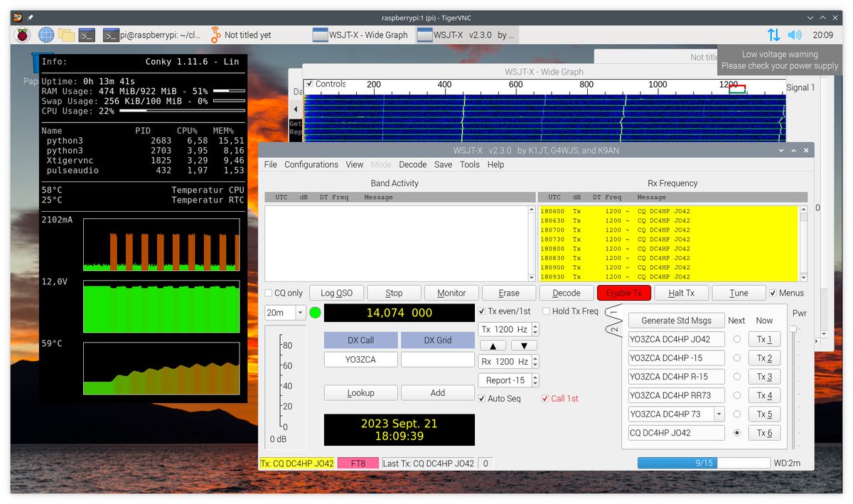The width and height of the screenshot is (853, 504).
Task: Launch the terminal from the taskbar
Action: [87, 35]
